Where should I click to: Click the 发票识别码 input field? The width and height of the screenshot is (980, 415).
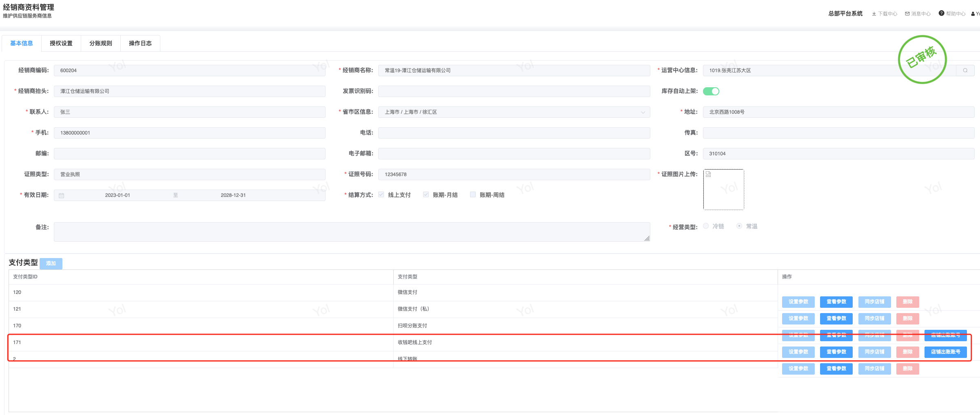pos(514,91)
